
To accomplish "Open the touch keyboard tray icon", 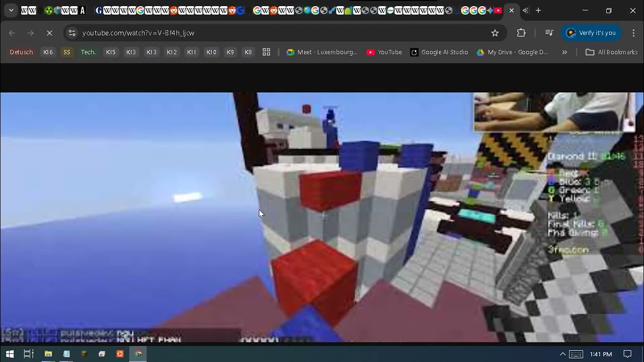I will pos(576,354).
